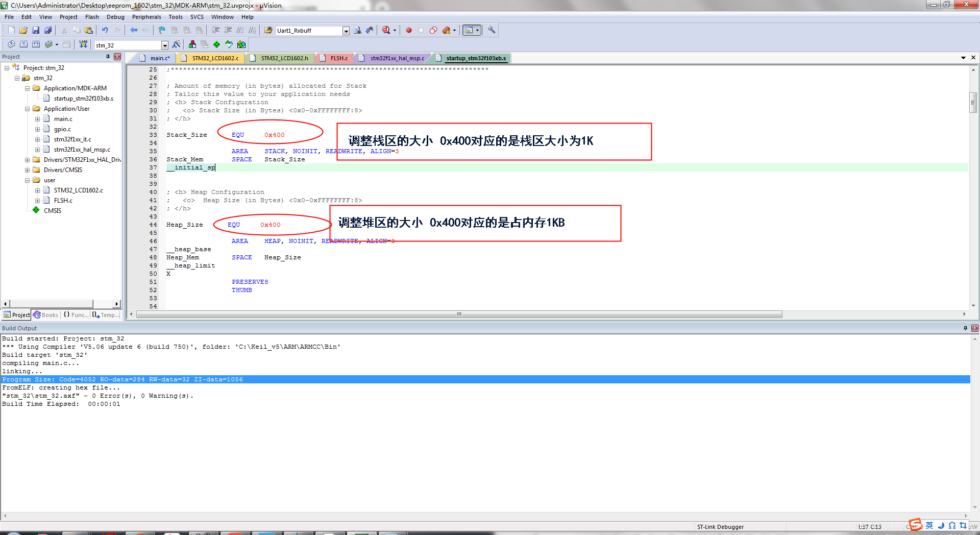Navigate backwards with blue arrow
Viewport: 980px width, 535px height.
point(133,30)
